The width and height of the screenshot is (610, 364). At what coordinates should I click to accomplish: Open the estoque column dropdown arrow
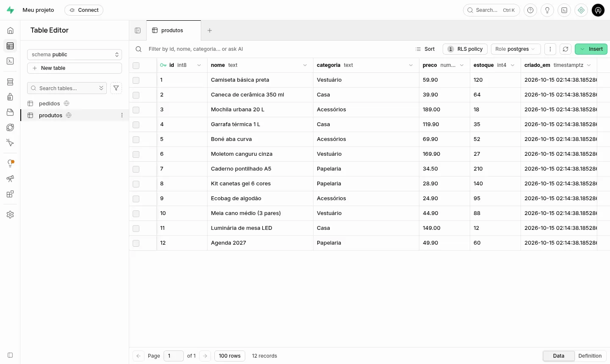513,65
